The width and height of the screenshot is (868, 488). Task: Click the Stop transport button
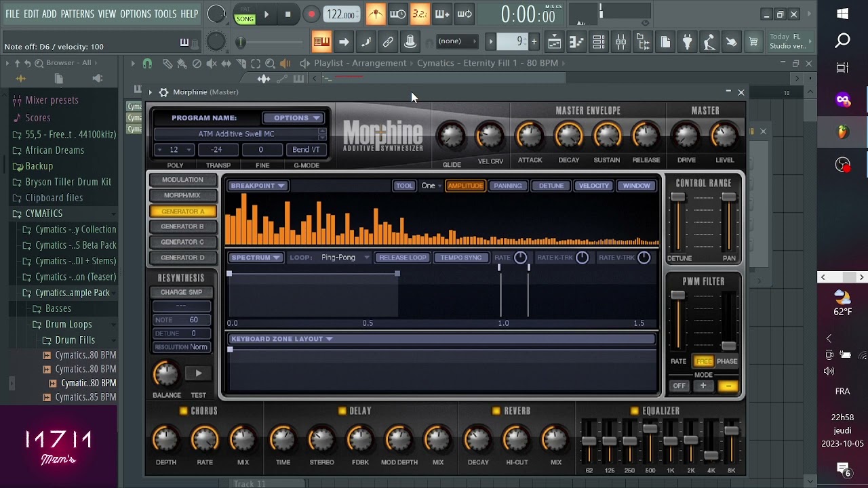288,14
